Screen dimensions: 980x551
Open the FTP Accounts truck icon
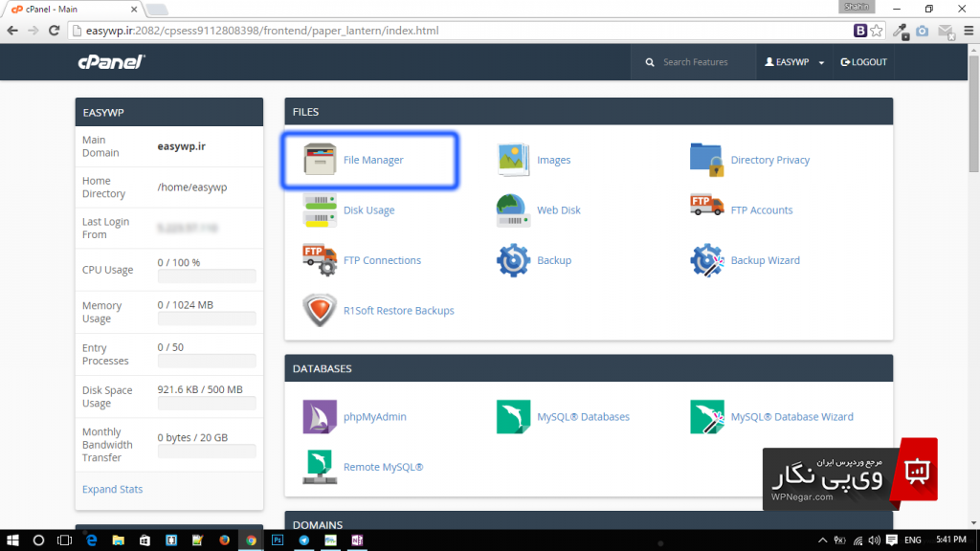tap(707, 206)
